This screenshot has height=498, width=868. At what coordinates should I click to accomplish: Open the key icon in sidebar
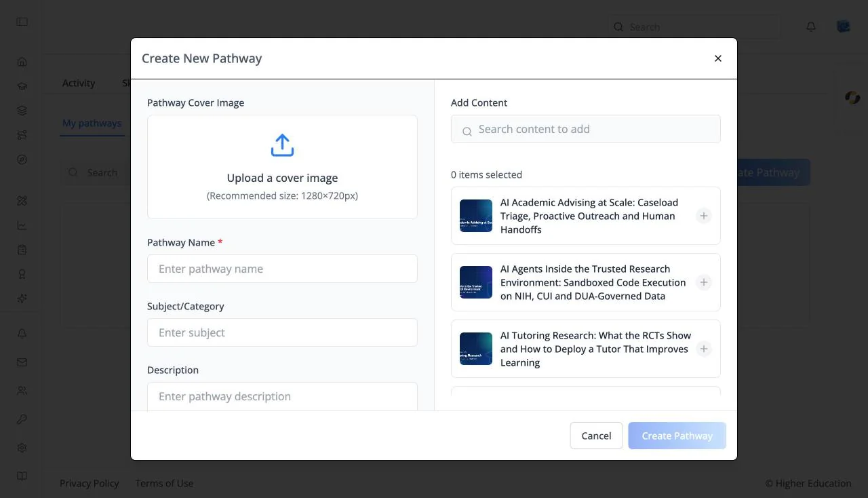pyautogui.click(x=22, y=419)
